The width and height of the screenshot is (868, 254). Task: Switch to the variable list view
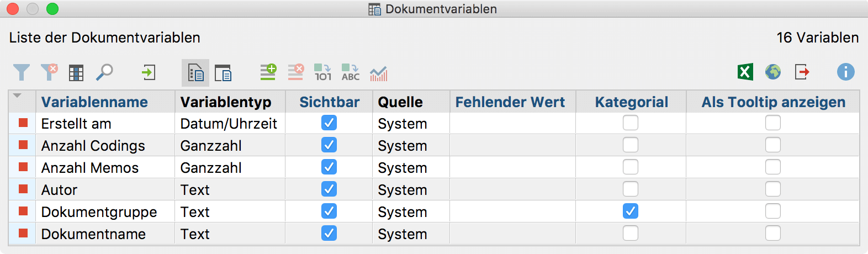tap(195, 73)
